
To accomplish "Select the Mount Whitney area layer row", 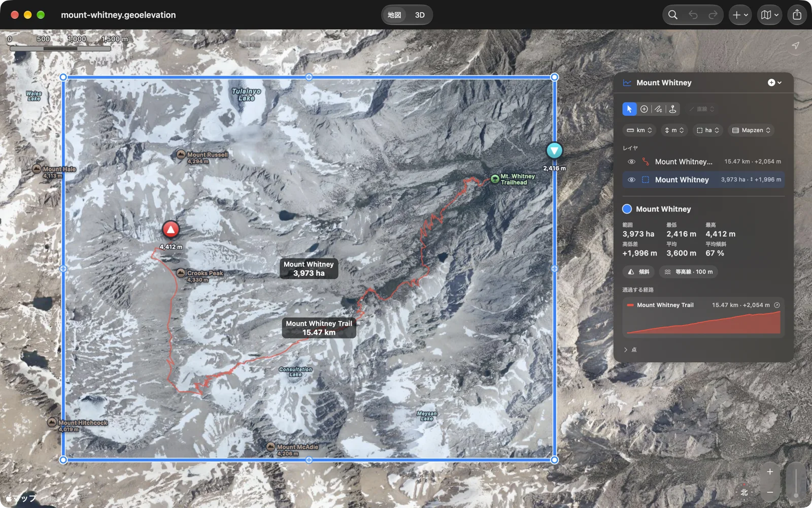I will click(x=703, y=180).
